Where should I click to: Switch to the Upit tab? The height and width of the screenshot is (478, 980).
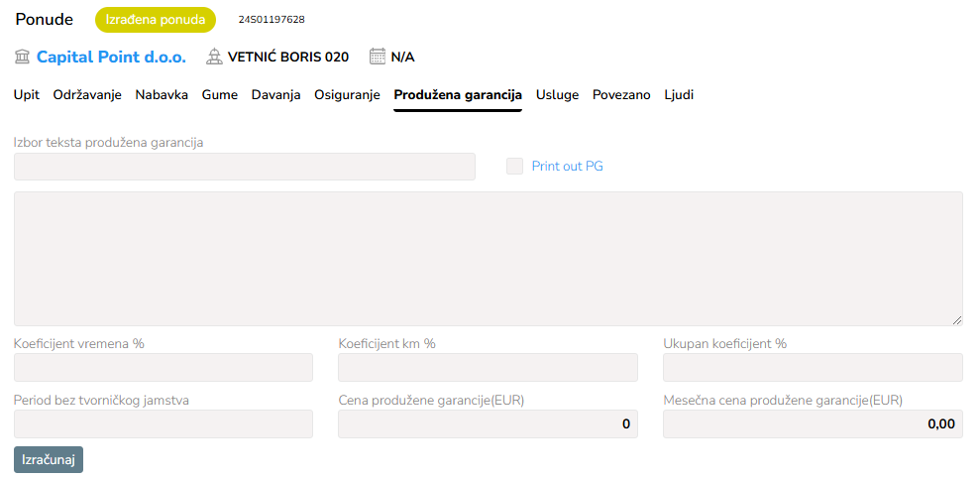point(27,95)
